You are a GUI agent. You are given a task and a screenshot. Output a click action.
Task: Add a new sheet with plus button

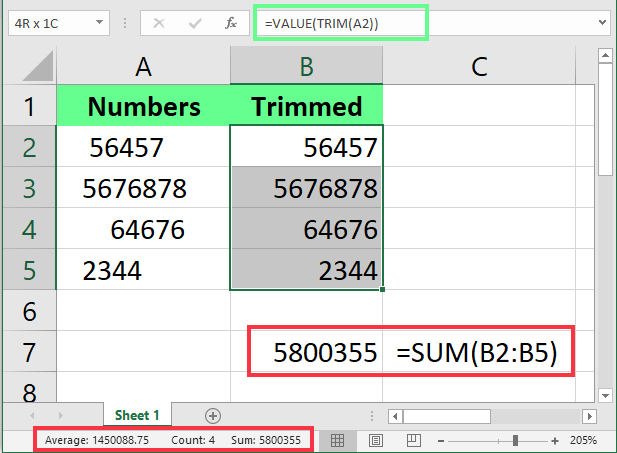click(x=213, y=416)
